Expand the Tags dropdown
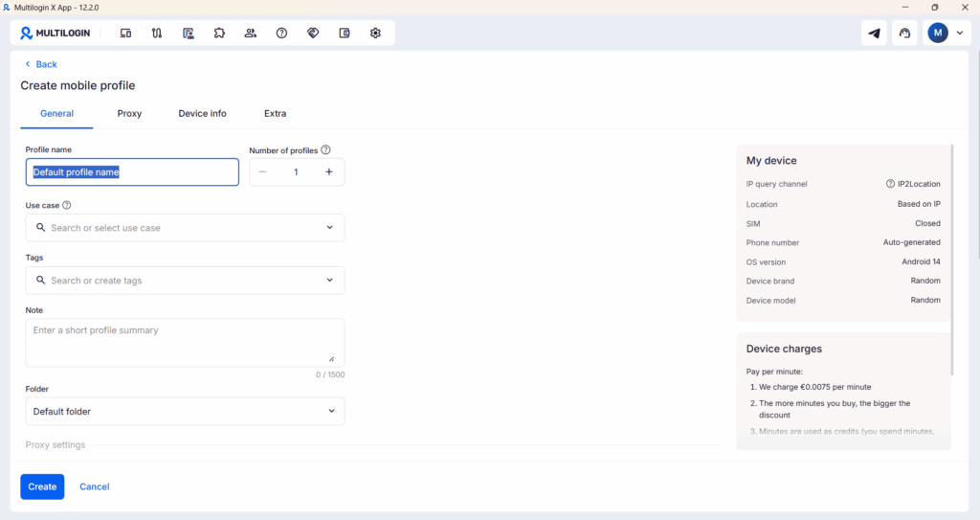The height and width of the screenshot is (520, 980). (x=330, y=281)
